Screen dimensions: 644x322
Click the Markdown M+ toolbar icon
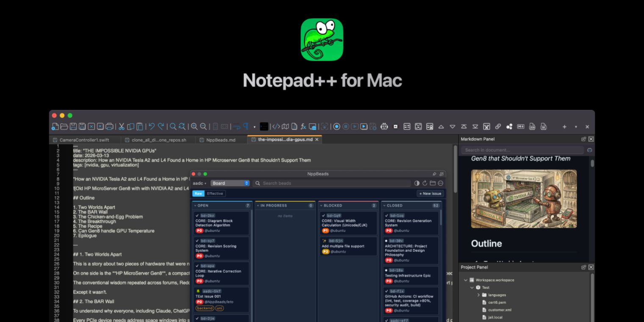coord(521,126)
